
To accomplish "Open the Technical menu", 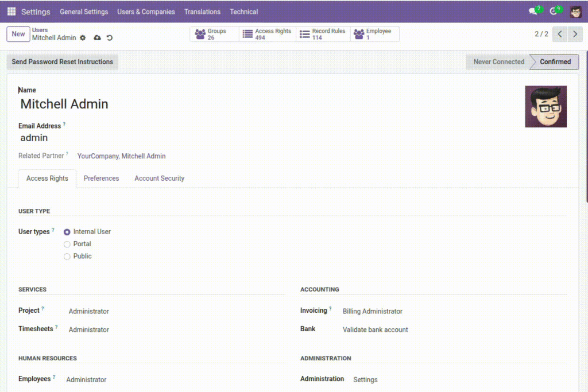I will 243,11.
